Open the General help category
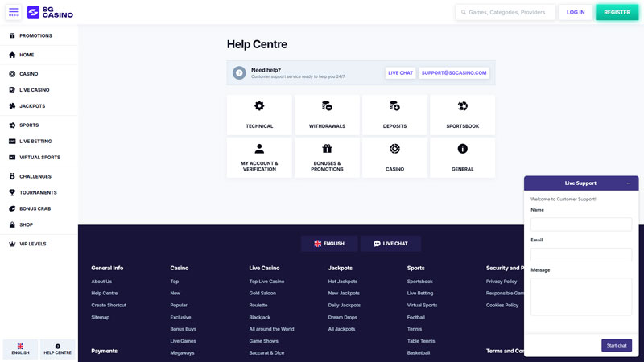The width and height of the screenshot is (644, 362). 462,158
